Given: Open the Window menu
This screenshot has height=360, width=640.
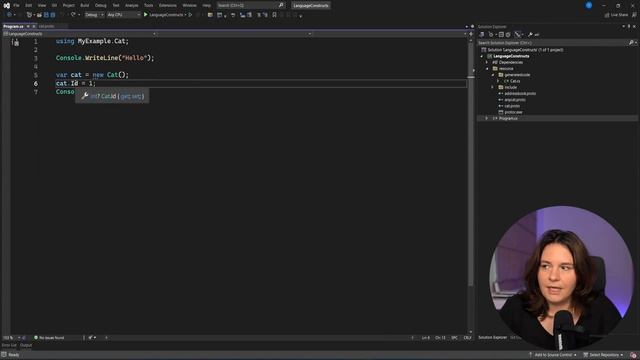Looking at the screenshot, I should coord(189,5).
